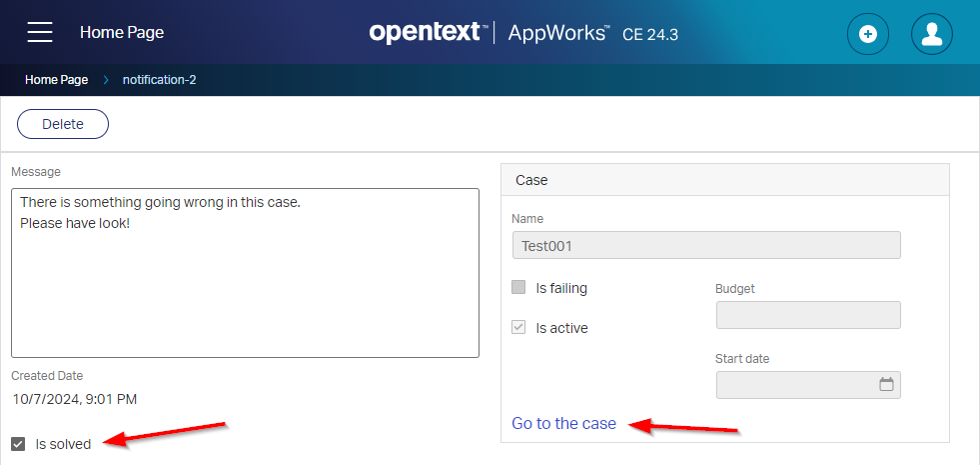Select Home Page in the breadcrumb
This screenshot has height=465, width=980.
tap(56, 80)
